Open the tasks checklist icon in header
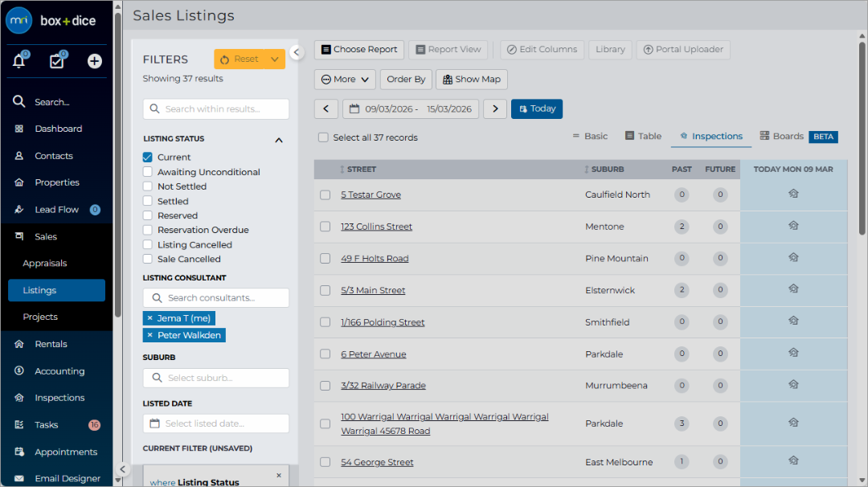Screen dimensions: 868x487 click(x=56, y=61)
